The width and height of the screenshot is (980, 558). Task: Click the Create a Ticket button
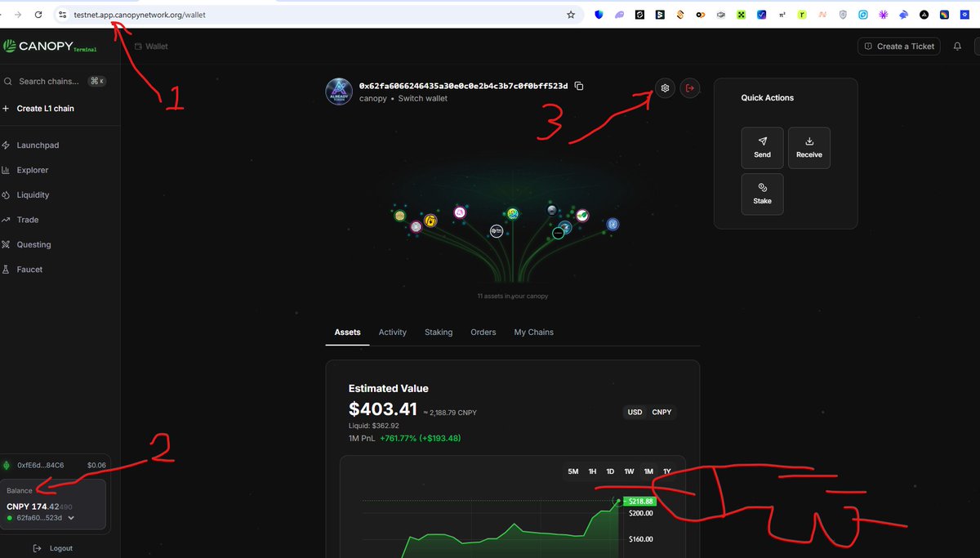(898, 46)
